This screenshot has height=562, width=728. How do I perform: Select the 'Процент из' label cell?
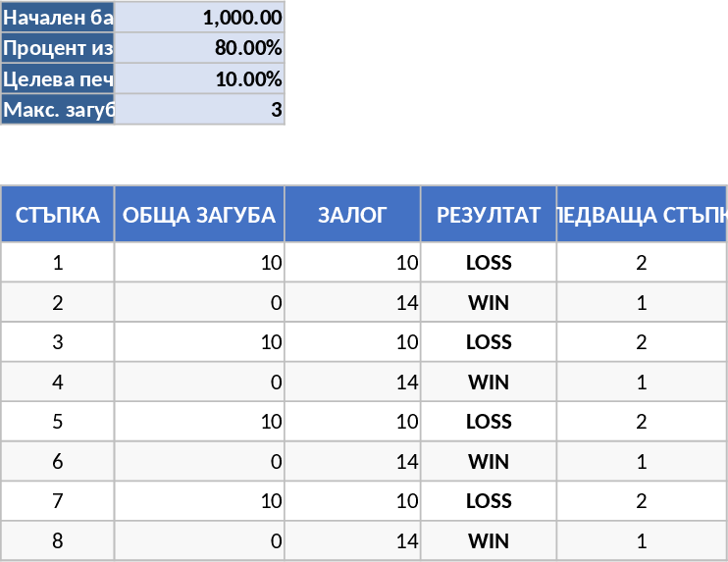tap(58, 48)
